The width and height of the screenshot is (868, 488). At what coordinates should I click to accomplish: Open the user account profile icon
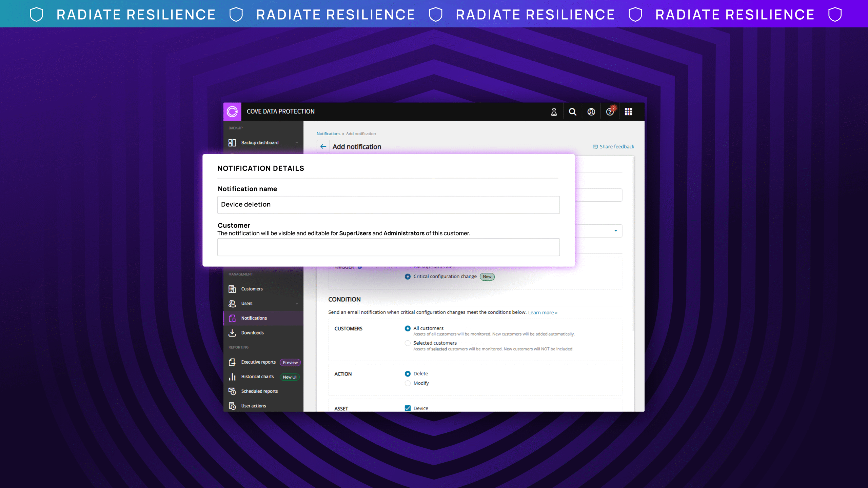point(591,112)
